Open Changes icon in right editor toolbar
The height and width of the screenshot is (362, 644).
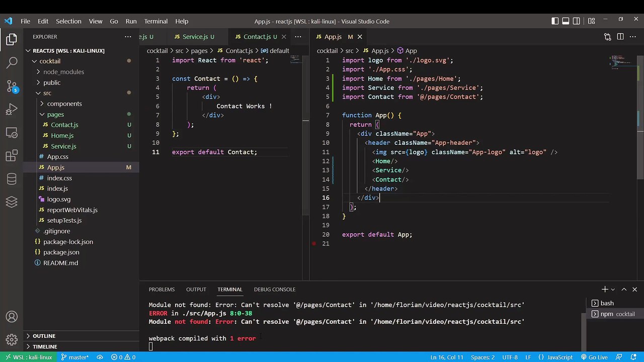(x=607, y=37)
